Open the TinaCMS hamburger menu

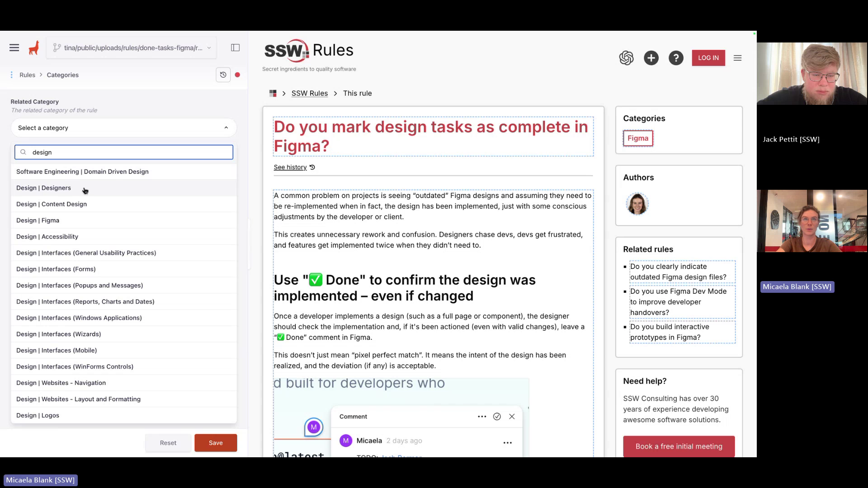[x=14, y=48]
